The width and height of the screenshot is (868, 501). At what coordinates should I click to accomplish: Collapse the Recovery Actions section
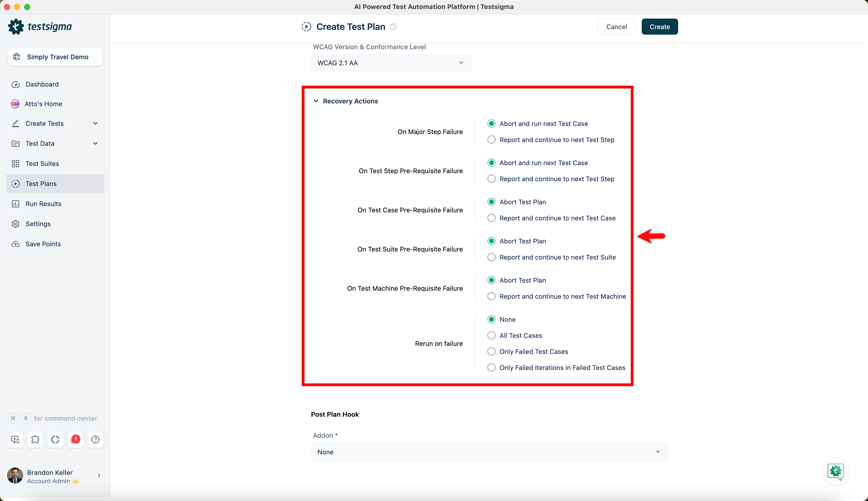[x=316, y=101]
